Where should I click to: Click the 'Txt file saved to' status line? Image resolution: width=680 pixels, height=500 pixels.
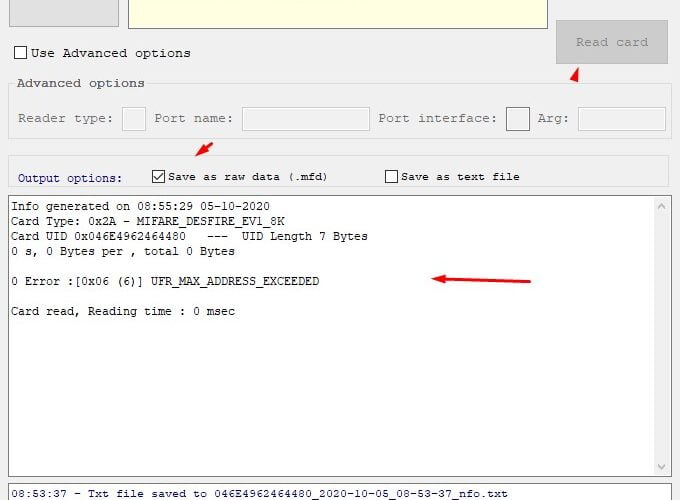(x=259, y=493)
